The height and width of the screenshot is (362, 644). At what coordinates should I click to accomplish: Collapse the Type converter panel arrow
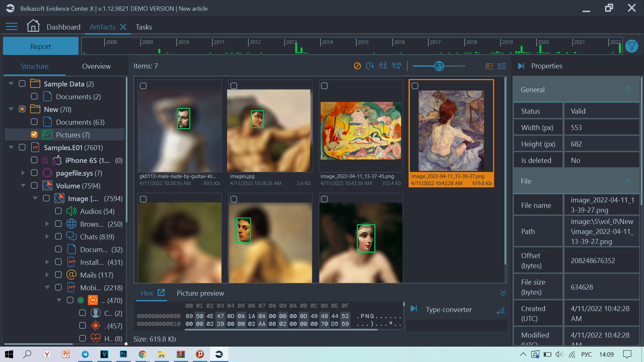pos(414,308)
